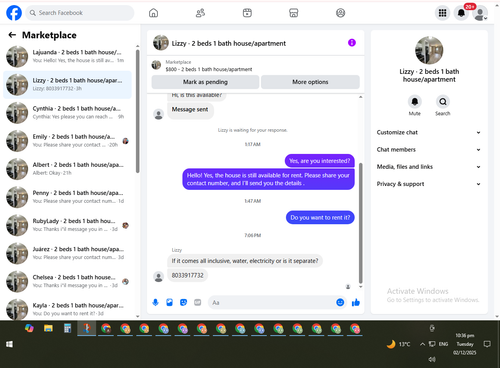Choose a GIF icon in composer
The height and width of the screenshot is (368, 500).
(x=198, y=302)
